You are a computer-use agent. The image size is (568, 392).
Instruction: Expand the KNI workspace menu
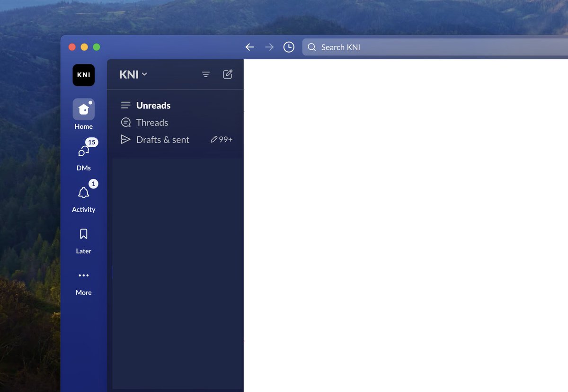(132, 74)
